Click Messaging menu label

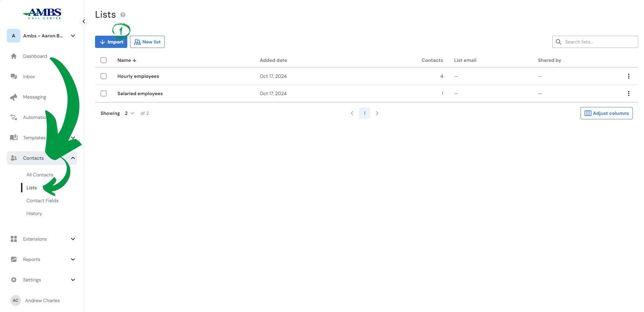coord(35,97)
